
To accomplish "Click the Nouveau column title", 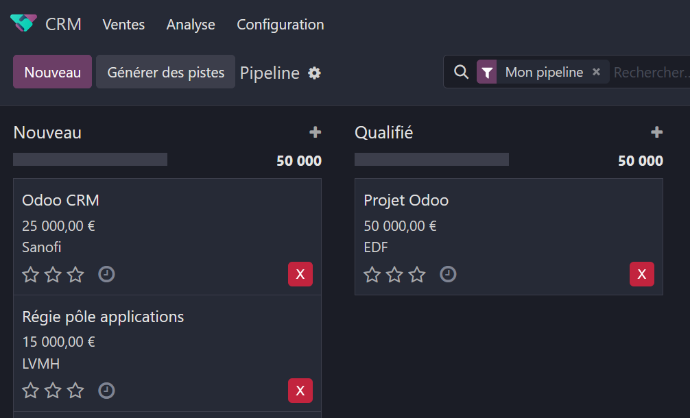I will click(48, 132).
